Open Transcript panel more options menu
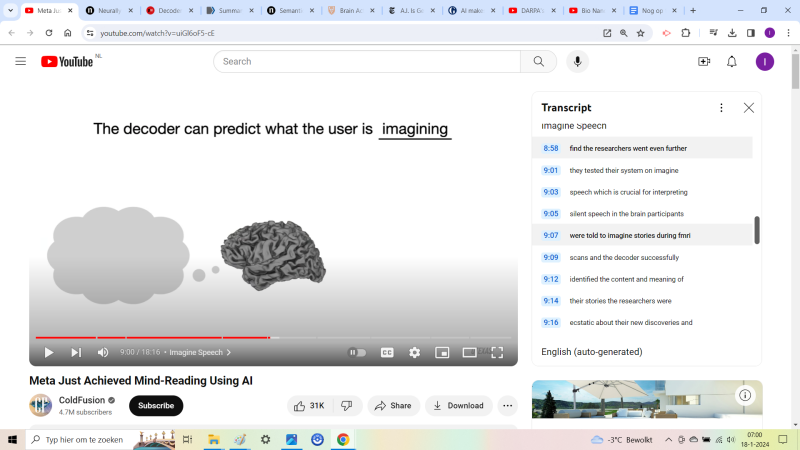The image size is (800, 450). click(x=721, y=108)
